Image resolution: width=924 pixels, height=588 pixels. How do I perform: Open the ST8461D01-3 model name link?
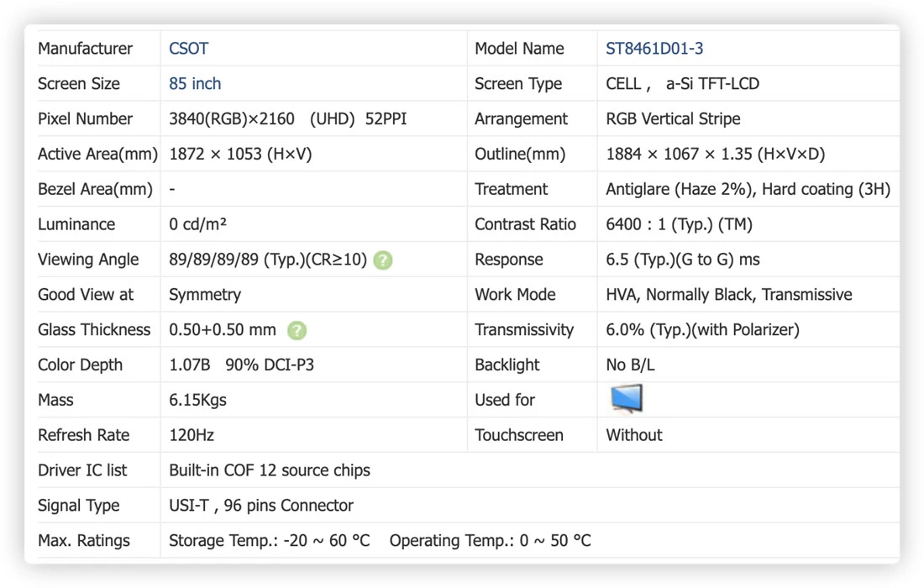point(654,49)
